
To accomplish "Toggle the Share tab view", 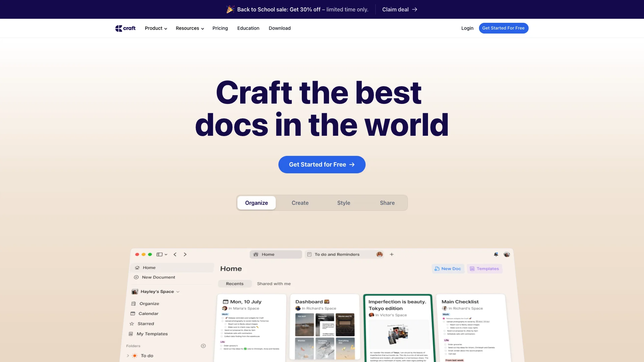I will point(387,202).
